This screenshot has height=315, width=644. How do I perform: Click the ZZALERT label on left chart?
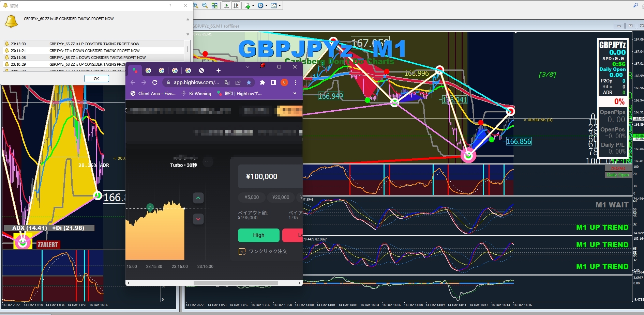48,245
